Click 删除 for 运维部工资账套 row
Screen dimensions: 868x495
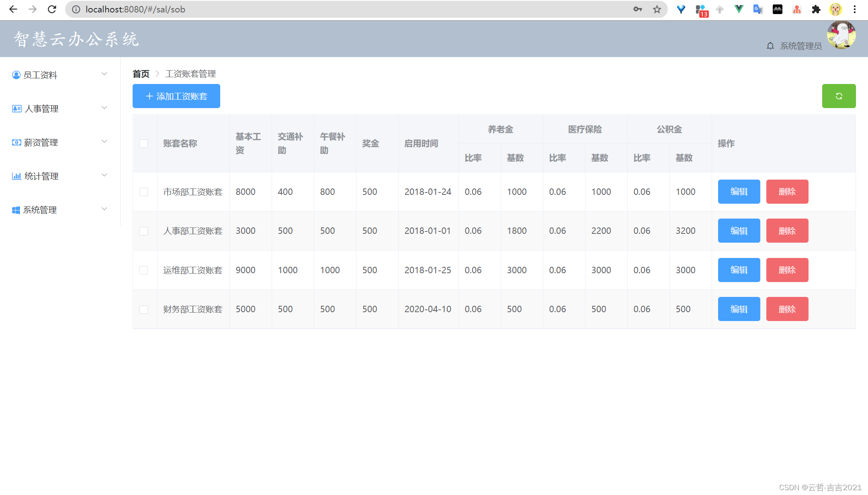787,270
